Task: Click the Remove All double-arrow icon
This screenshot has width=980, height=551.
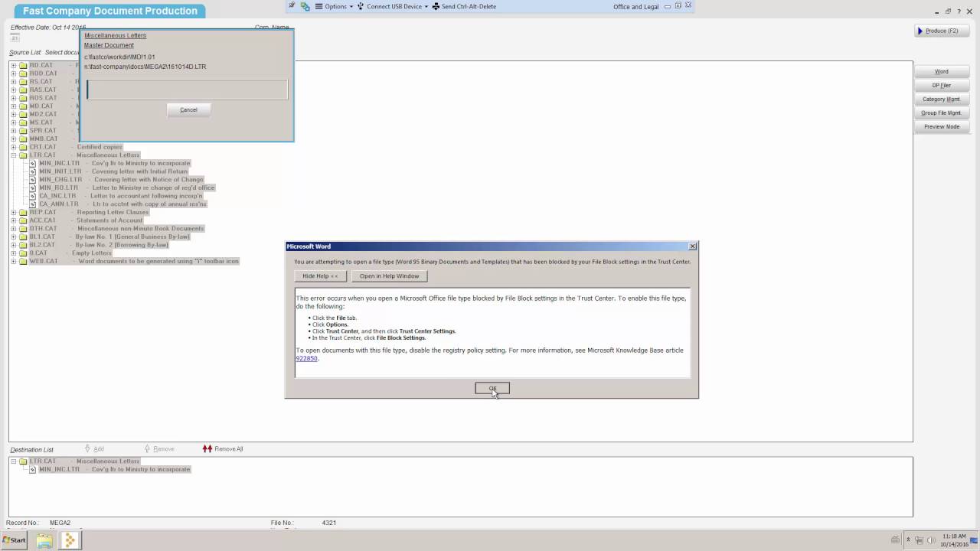Action: tap(207, 449)
